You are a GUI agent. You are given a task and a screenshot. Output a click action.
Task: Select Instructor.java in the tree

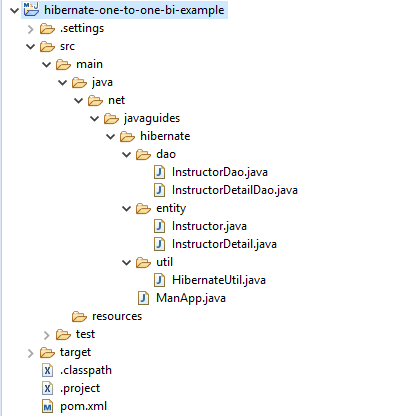pos(209,226)
